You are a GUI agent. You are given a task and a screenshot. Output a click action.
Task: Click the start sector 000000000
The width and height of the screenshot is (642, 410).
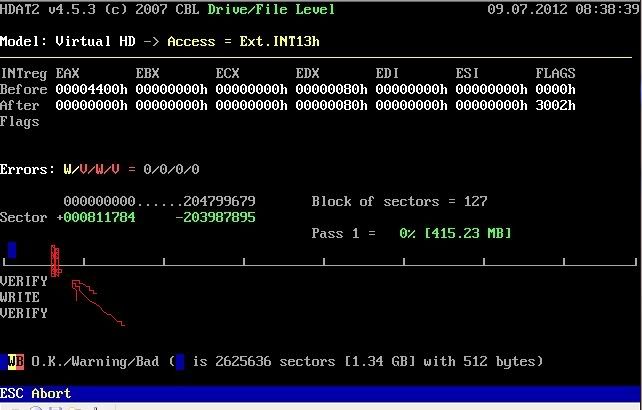(x=99, y=201)
